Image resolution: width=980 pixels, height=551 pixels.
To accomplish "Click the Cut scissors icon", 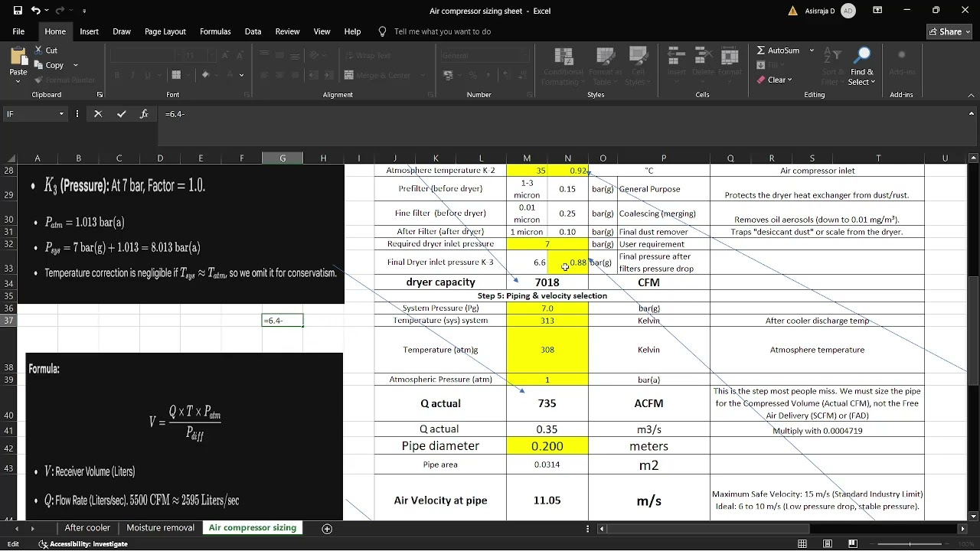I will [38, 50].
